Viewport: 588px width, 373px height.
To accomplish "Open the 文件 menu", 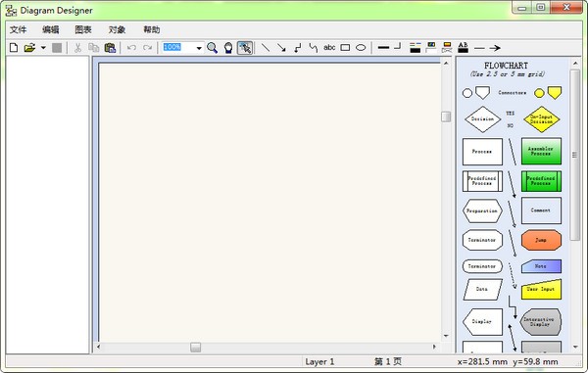I will click(18, 29).
